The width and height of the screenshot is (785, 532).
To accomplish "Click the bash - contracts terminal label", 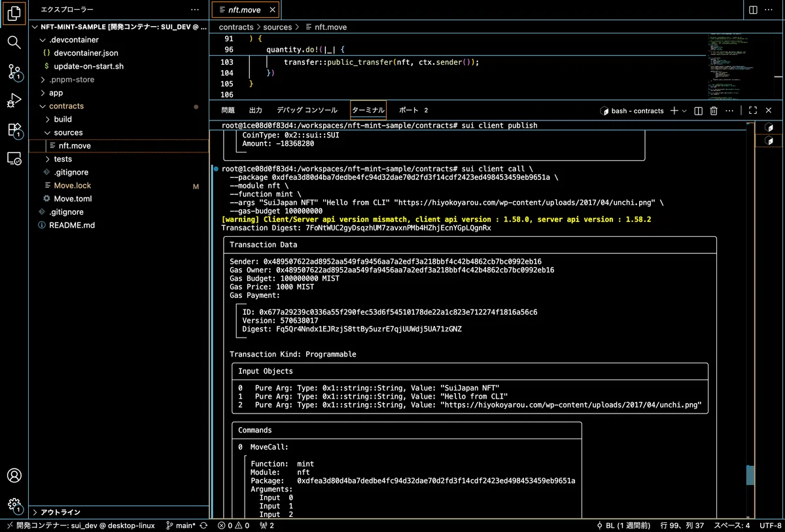I will point(632,111).
